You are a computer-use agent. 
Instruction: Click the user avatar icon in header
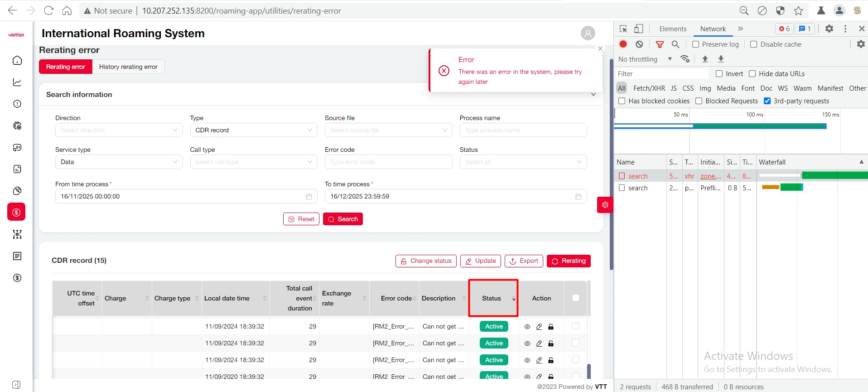(x=588, y=33)
